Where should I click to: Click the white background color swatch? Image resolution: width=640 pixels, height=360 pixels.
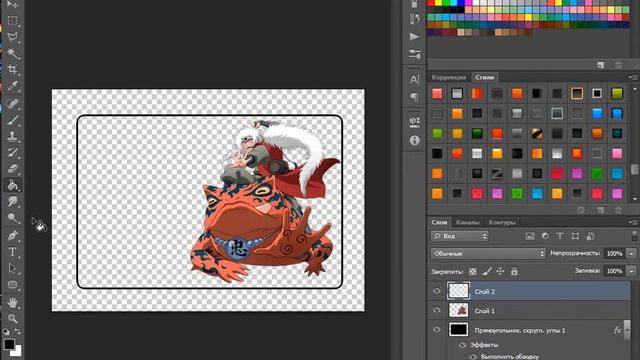pyautogui.click(x=17, y=351)
